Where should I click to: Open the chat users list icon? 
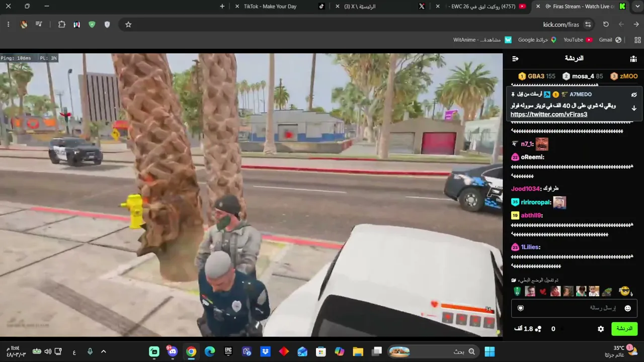633,59
